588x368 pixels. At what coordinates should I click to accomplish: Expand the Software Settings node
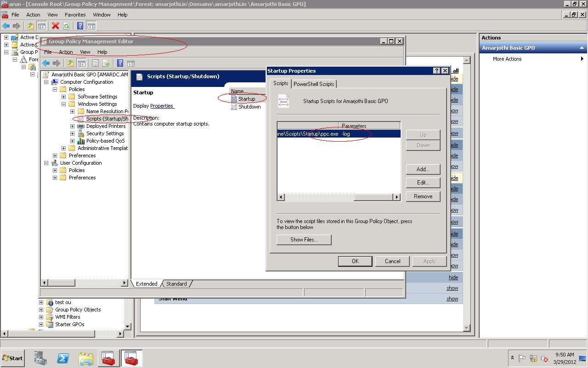tap(63, 97)
